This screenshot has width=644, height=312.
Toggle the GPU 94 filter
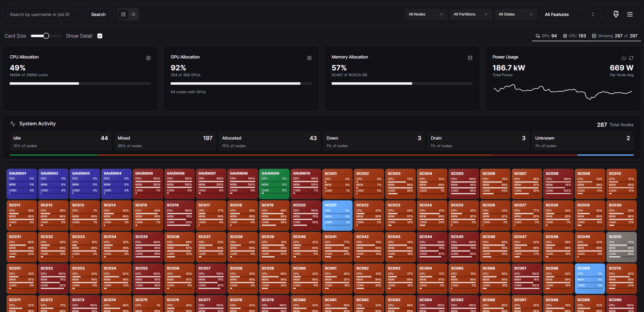(x=546, y=36)
